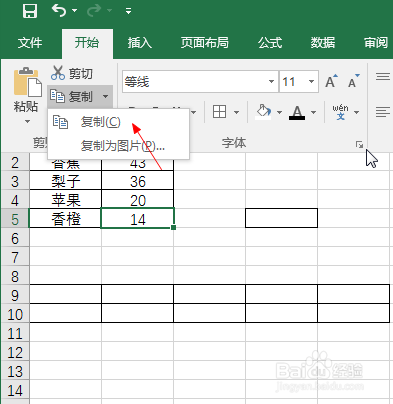The width and height of the screenshot is (393, 404).
Task: Apply fill color with paint bucket
Action: [x=263, y=112]
